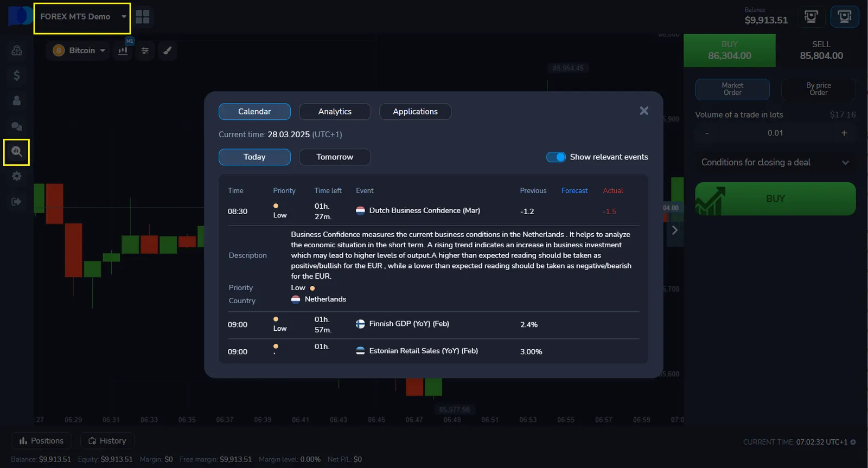This screenshot has height=468, width=868.
Task: Open the FOREX MT5 Demo account dropdown
Action: click(x=82, y=17)
